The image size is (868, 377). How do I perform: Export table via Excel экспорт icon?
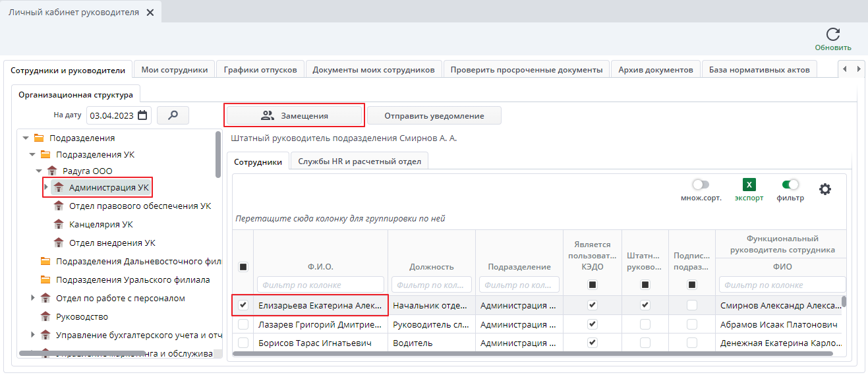click(749, 185)
